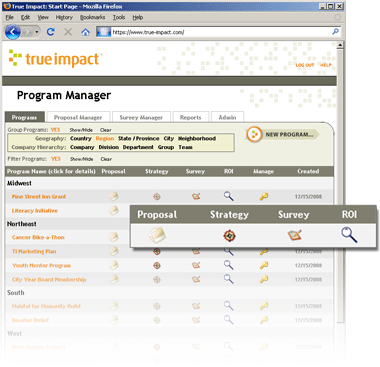Open the Tools menu

point(119,17)
